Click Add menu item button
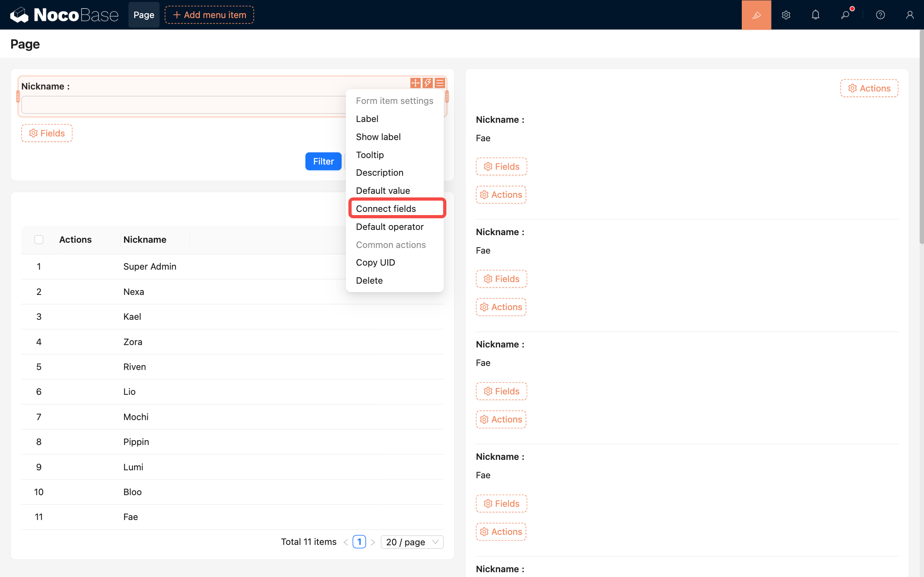This screenshot has width=924, height=577. 209,15
